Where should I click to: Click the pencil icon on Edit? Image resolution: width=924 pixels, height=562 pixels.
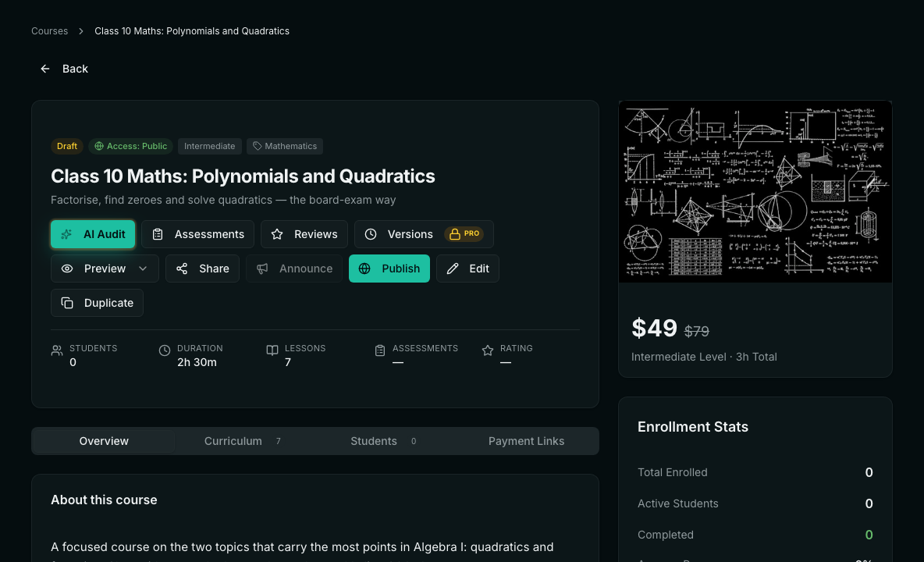(x=453, y=269)
